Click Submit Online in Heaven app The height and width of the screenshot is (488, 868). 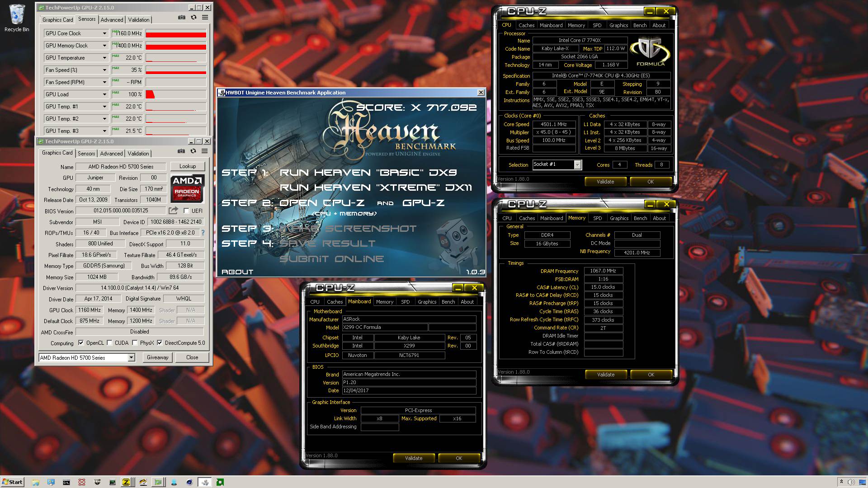click(331, 259)
